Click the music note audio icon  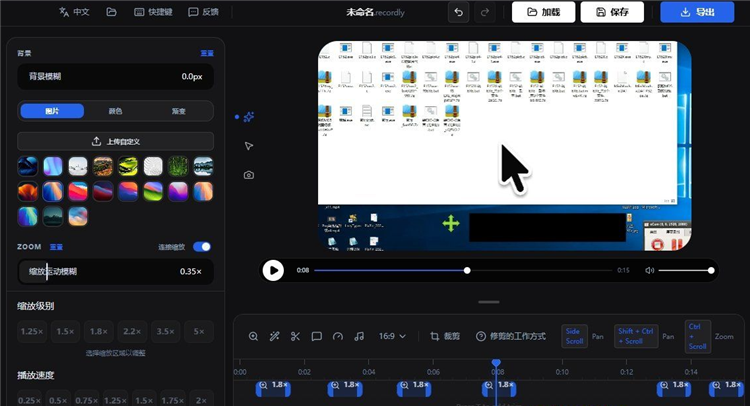point(359,337)
